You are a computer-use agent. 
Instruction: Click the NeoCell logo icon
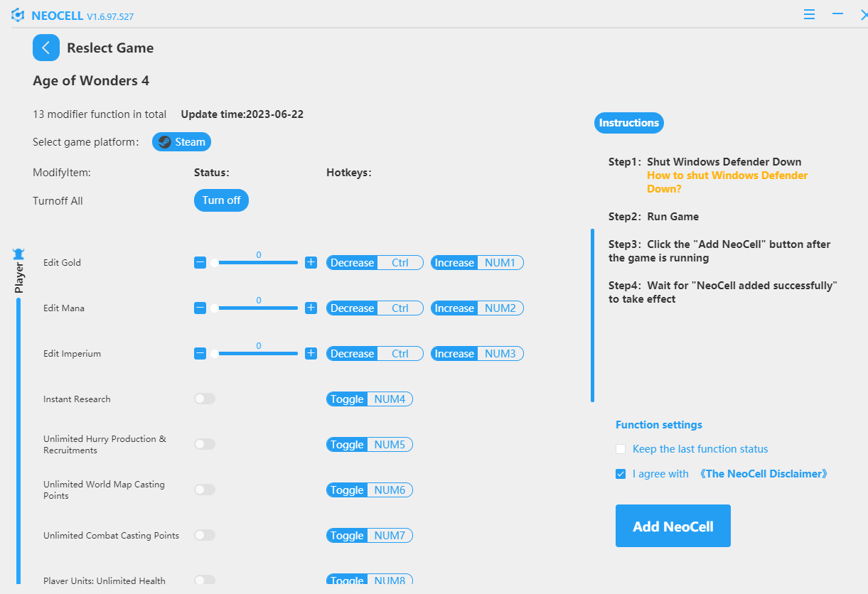18,15
